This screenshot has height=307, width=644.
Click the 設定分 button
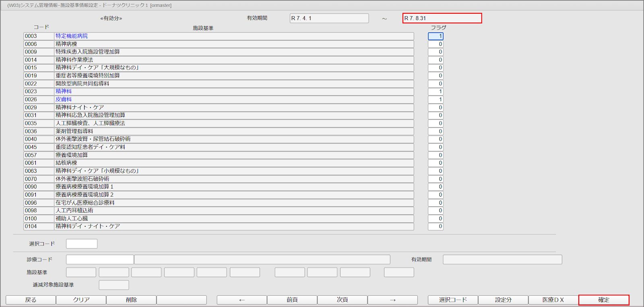(x=503, y=300)
